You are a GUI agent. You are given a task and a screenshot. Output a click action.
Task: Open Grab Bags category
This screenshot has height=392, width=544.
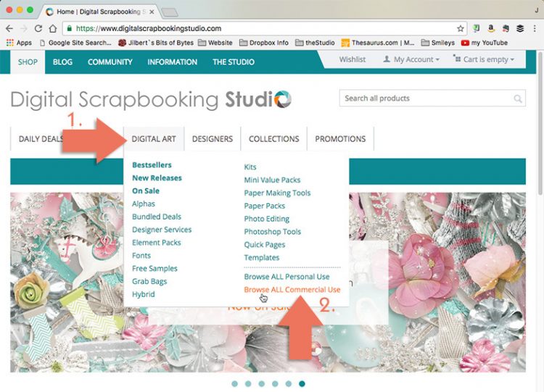[149, 281]
